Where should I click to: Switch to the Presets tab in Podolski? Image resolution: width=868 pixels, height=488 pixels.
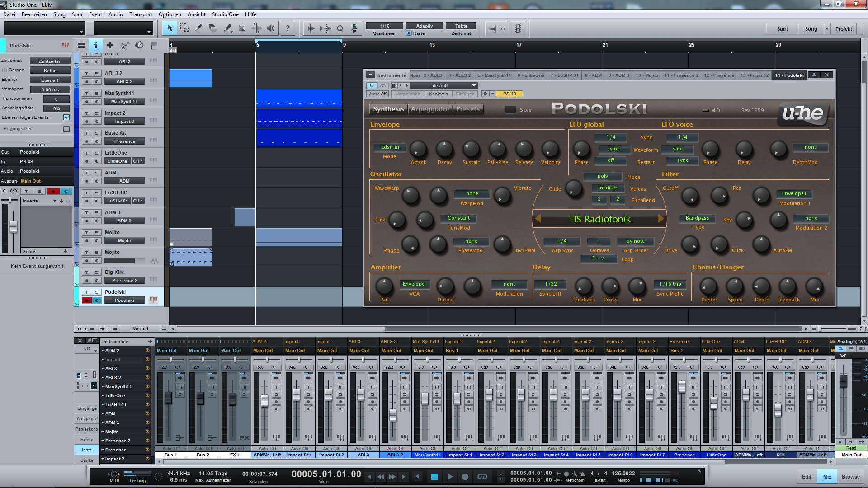tap(468, 109)
